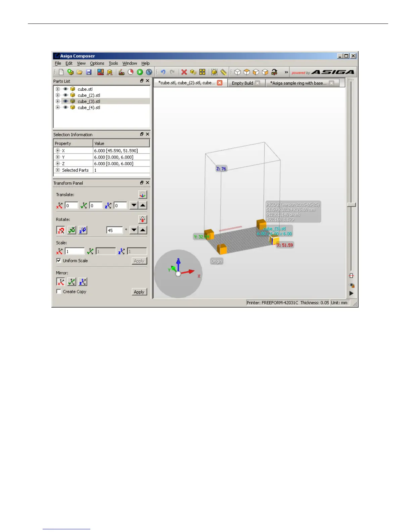Open the File menu
This screenshot has width=411, height=532.
(58, 63)
